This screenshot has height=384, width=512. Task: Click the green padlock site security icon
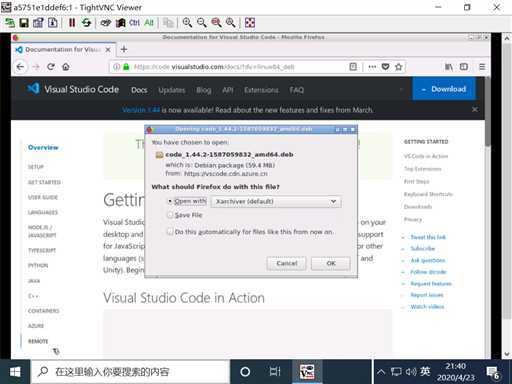coord(126,67)
